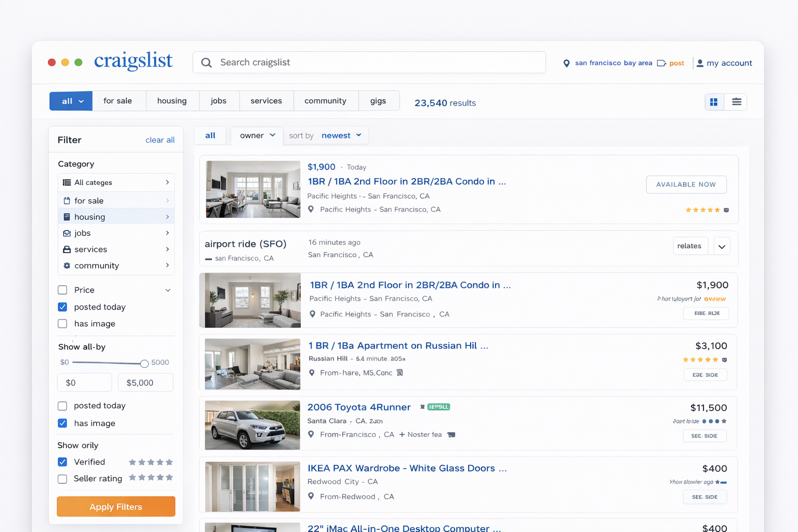This screenshot has height=532, width=798.
Task: Expand the jobs category chevron
Action: click(167, 233)
